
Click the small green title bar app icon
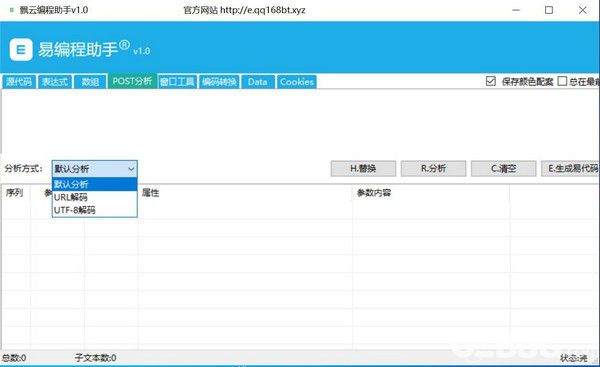click(11, 10)
